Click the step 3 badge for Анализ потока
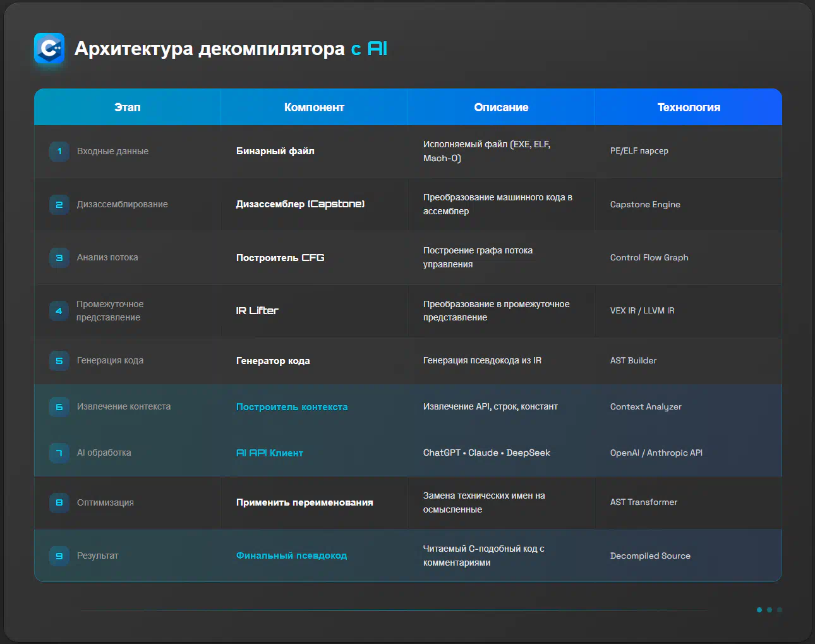Screen dimensions: 815x644 click(x=59, y=258)
